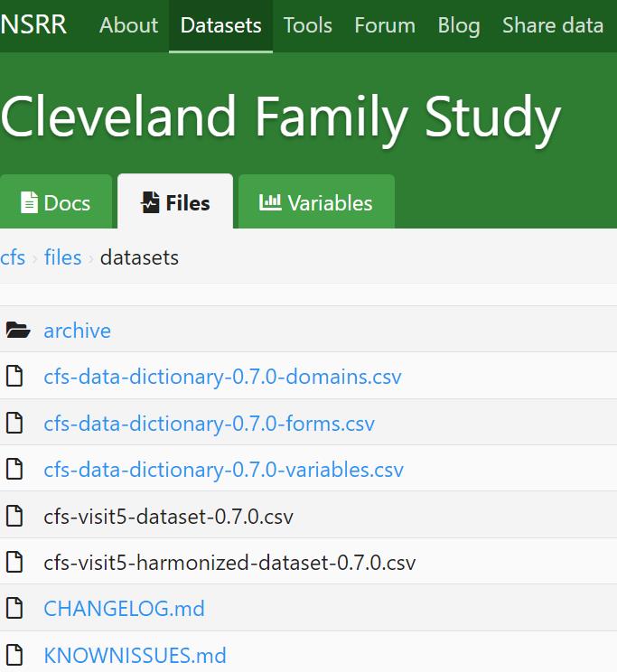Download cfs-data-dictionary-0.7.0-variables.csv
This screenshot has height=672, width=617.
point(223,470)
